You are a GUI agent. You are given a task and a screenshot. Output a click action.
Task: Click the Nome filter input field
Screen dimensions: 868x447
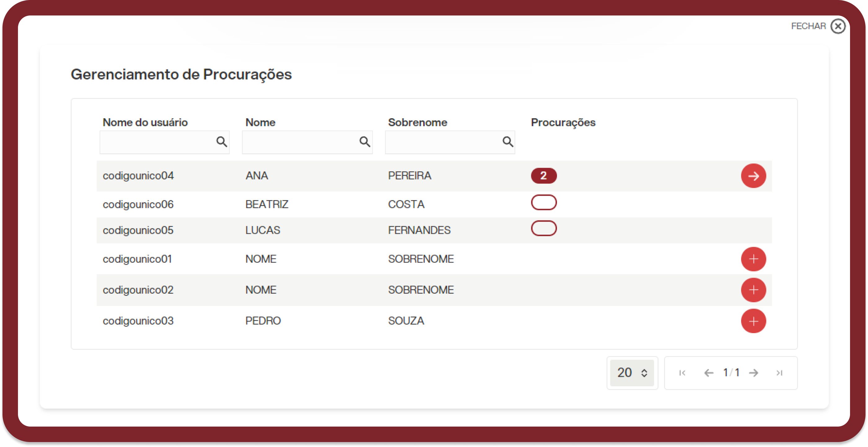(307, 142)
